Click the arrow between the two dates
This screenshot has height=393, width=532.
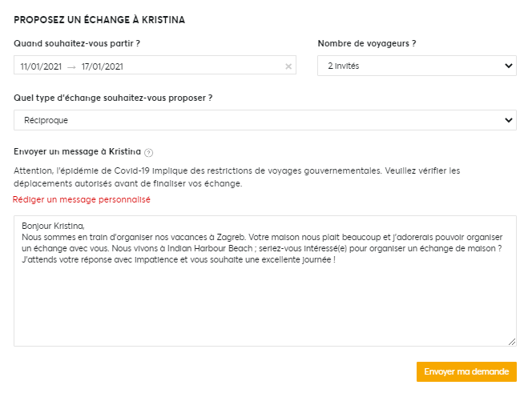(x=71, y=67)
